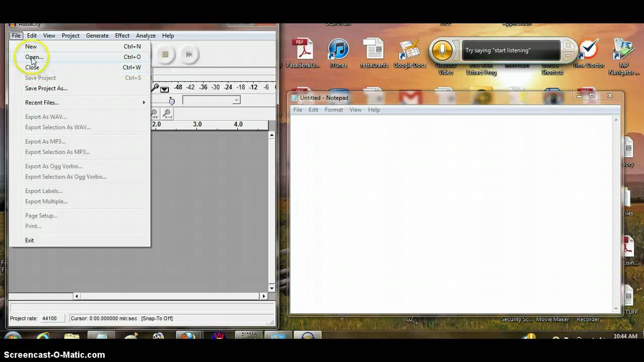Open the Project menu in Audacity

pos(70,36)
